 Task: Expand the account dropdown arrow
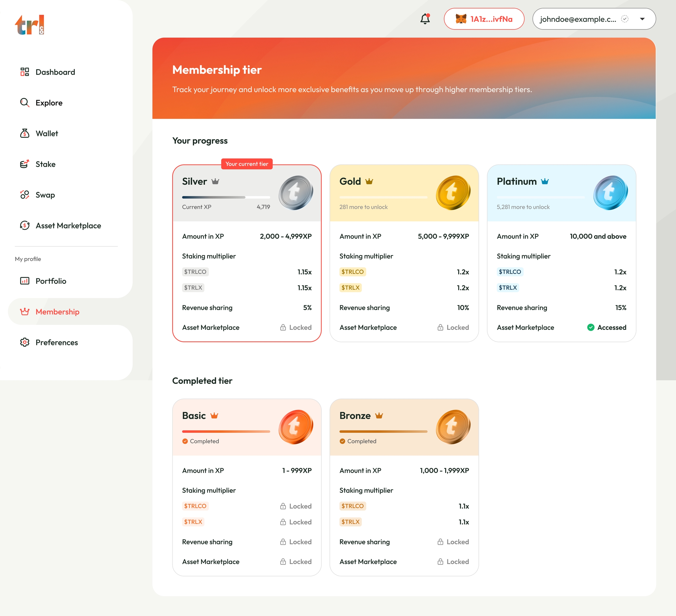(642, 19)
